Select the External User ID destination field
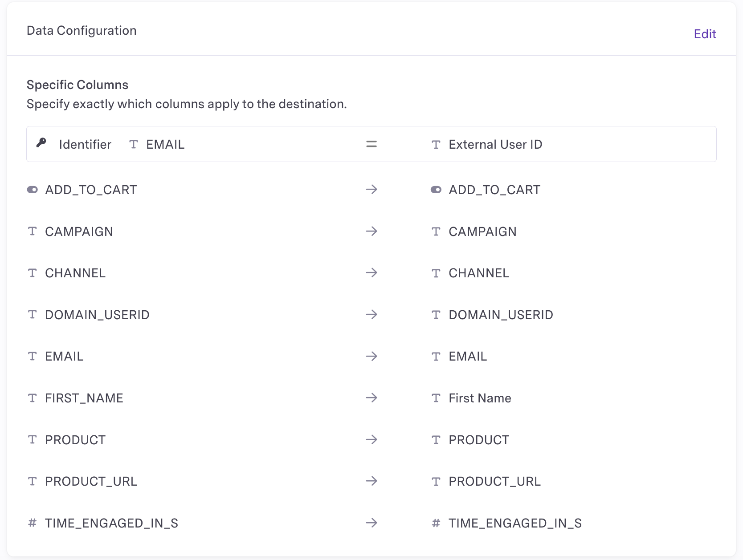743x560 pixels. click(495, 145)
